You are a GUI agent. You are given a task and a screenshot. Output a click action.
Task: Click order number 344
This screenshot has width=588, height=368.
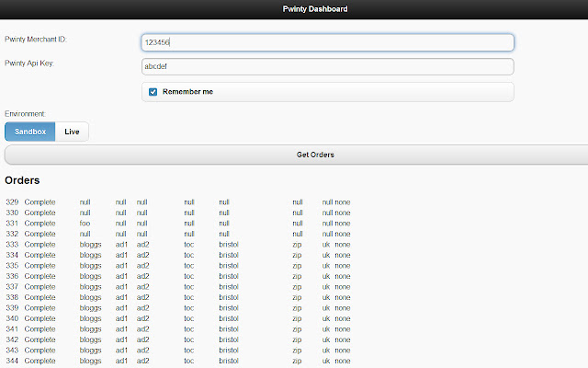point(12,361)
